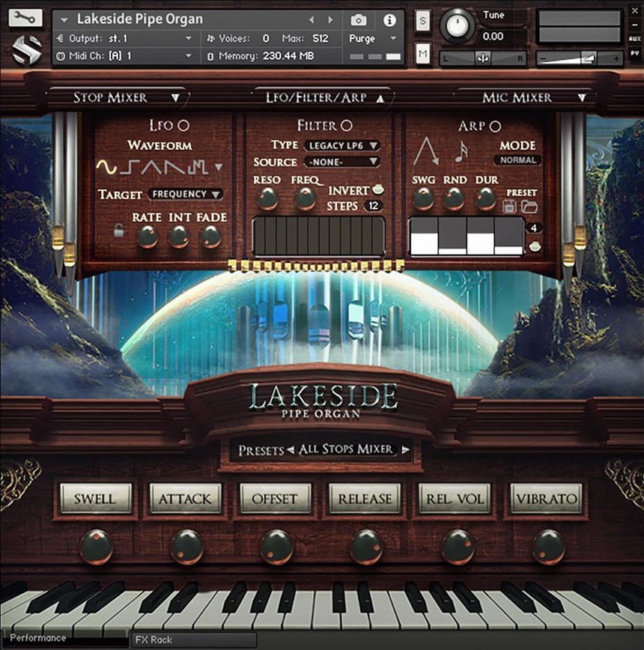This screenshot has width=644, height=650.
Task: Go to previous instrument arrow
Action: tap(312, 19)
